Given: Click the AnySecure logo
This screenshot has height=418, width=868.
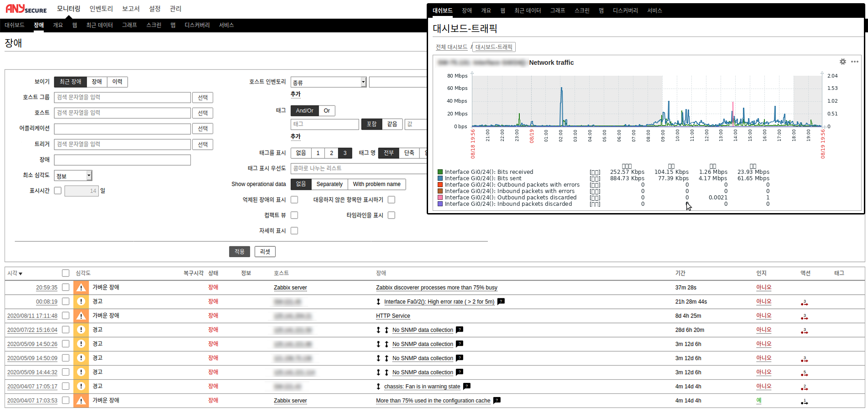Looking at the screenshot, I should pyautogui.click(x=26, y=9).
